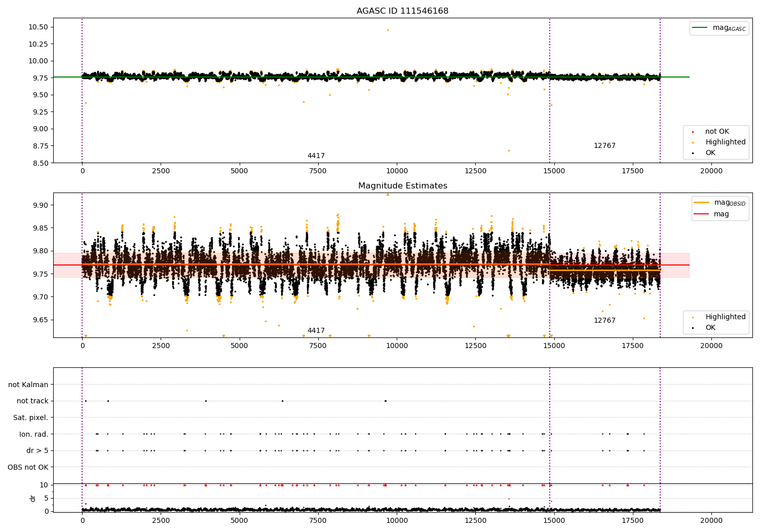Click the "not OK" legend entry
760x532 pixels.
(x=717, y=132)
